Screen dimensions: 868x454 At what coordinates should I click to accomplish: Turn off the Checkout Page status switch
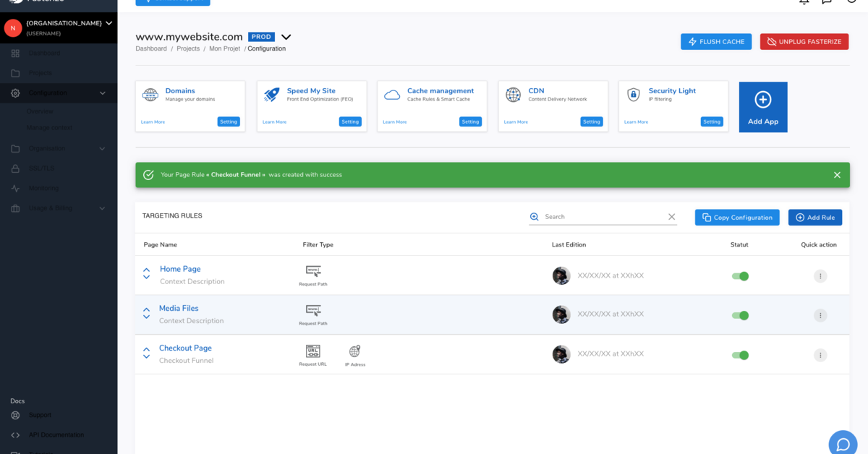tap(740, 355)
